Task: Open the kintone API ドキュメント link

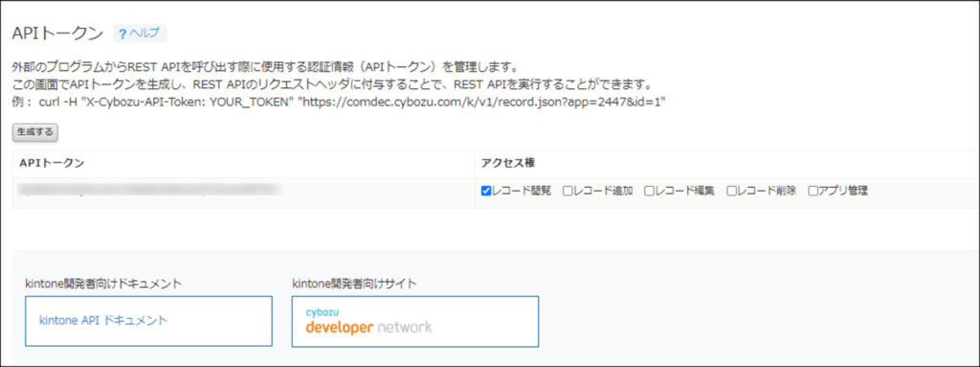Action: pos(103,321)
